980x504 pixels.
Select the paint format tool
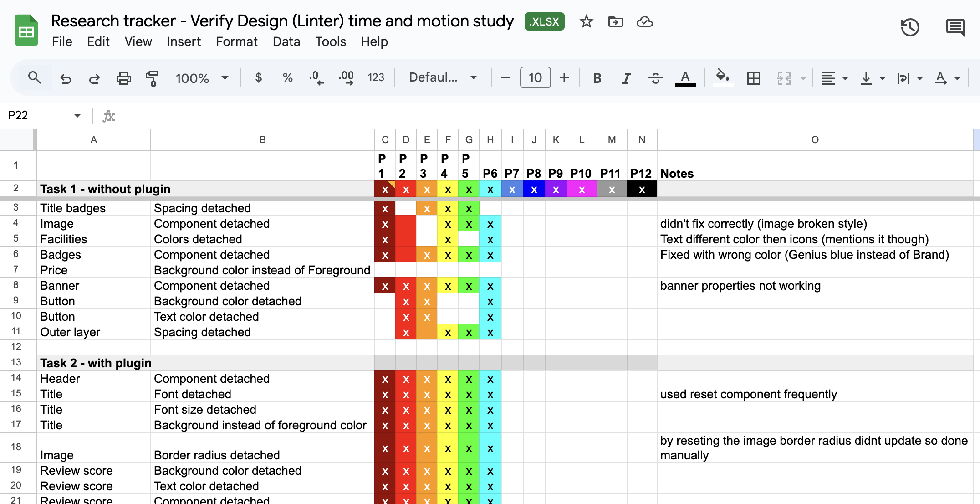152,77
